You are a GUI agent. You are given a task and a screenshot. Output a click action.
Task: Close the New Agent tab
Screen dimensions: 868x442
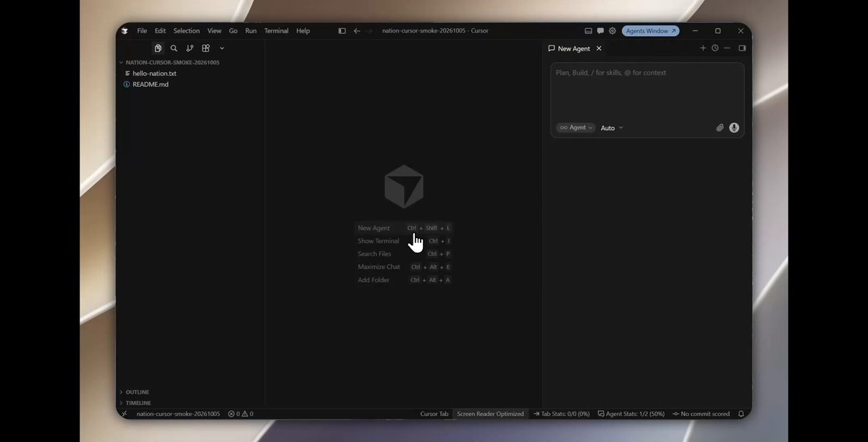599,48
